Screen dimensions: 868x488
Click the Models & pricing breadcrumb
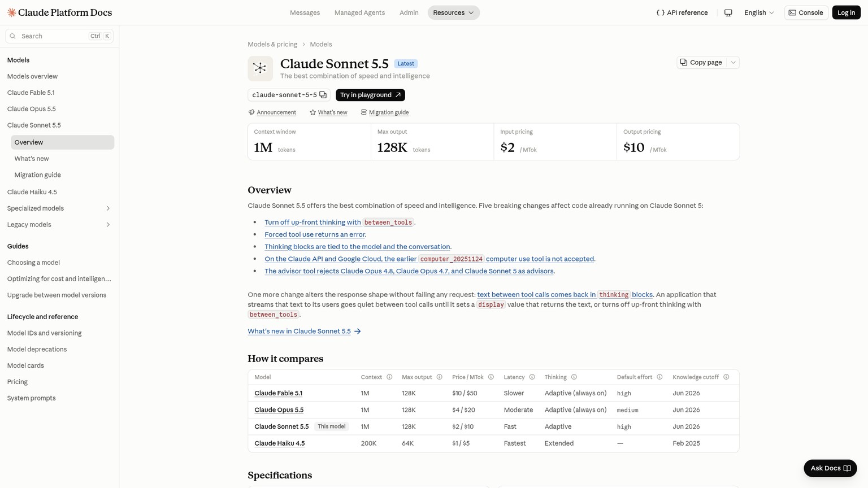[272, 44]
